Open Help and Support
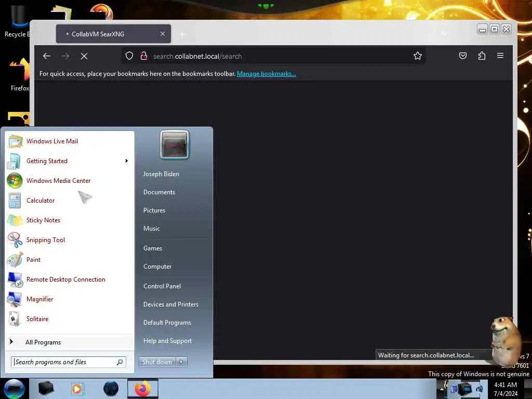 168,341
